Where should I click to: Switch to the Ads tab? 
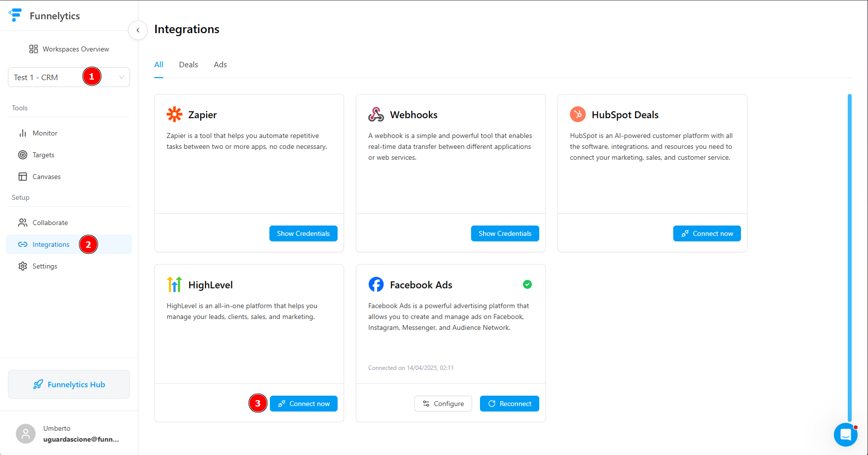click(220, 65)
